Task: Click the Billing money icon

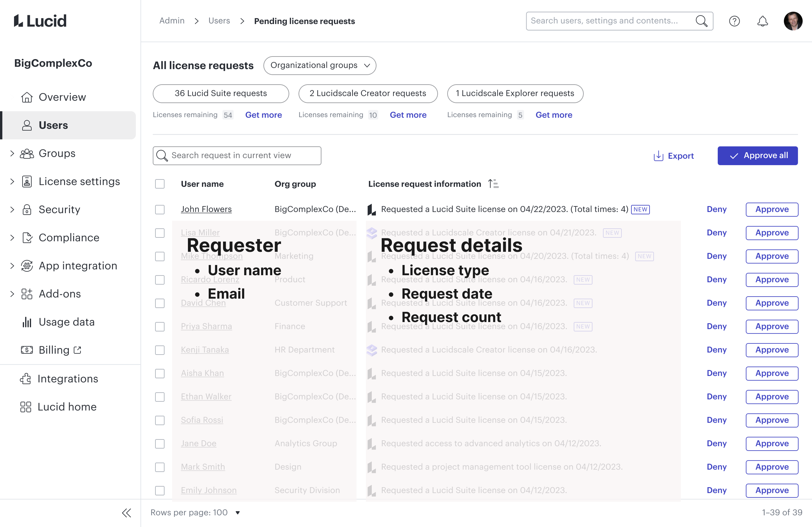Action: pyautogui.click(x=27, y=350)
